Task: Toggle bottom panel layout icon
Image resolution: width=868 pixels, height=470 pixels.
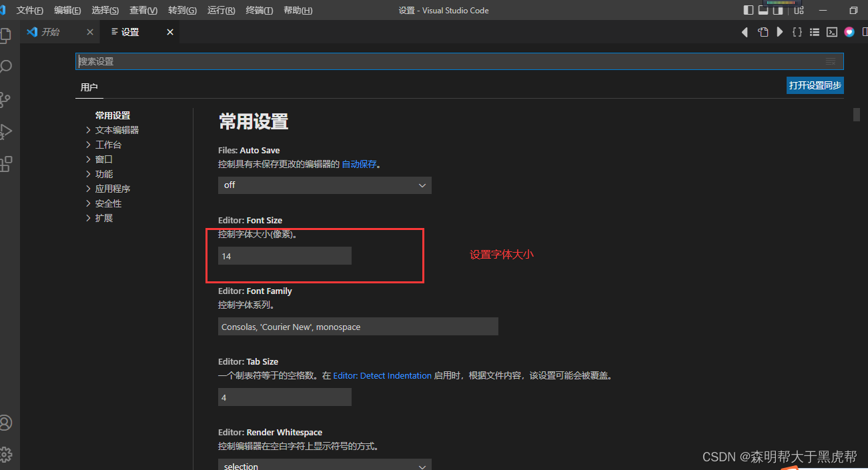Action: (763, 10)
